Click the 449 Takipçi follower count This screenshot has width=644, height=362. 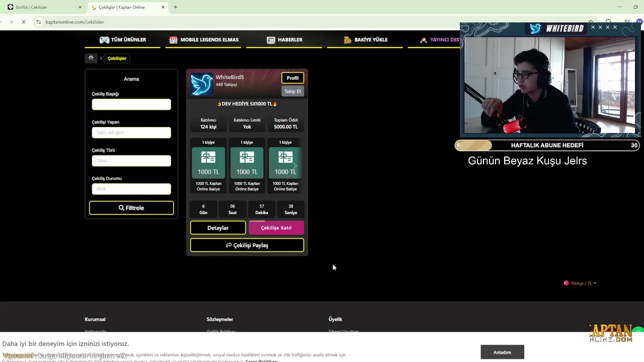(x=226, y=84)
